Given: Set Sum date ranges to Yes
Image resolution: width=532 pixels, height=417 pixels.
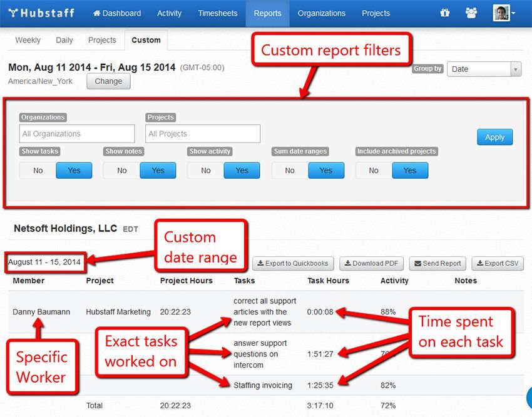Looking at the screenshot, I should click(x=326, y=170).
